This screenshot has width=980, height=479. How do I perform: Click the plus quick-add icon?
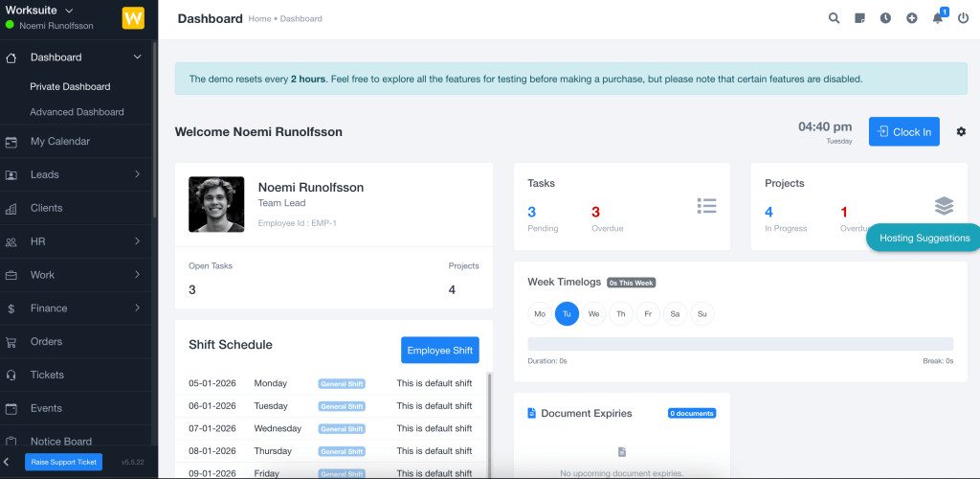(912, 18)
